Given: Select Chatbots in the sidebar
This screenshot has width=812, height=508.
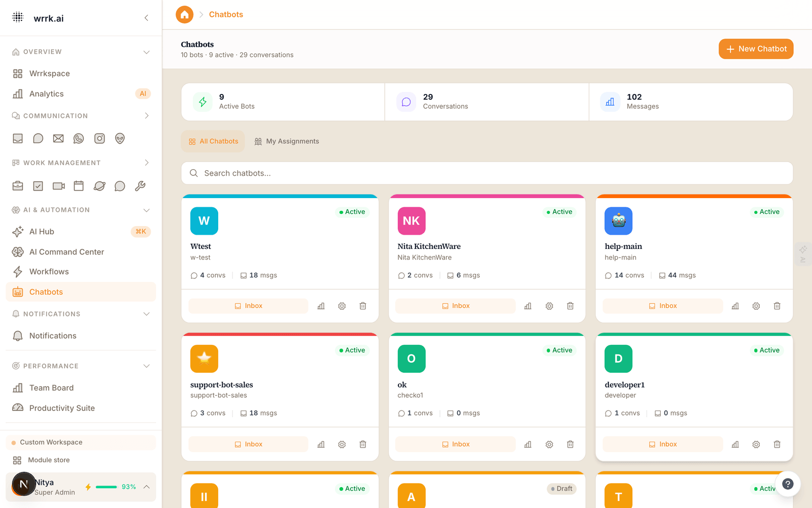Looking at the screenshot, I should coord(81,292).
